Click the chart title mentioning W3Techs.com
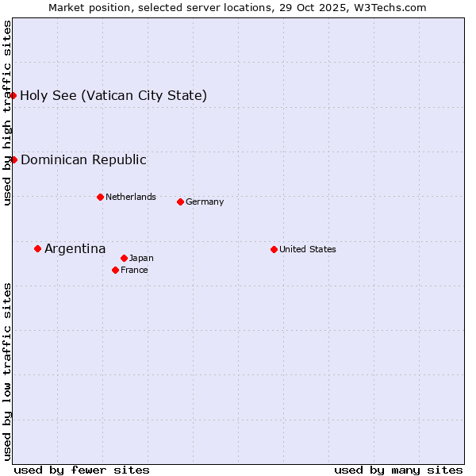 click(237, 8)
